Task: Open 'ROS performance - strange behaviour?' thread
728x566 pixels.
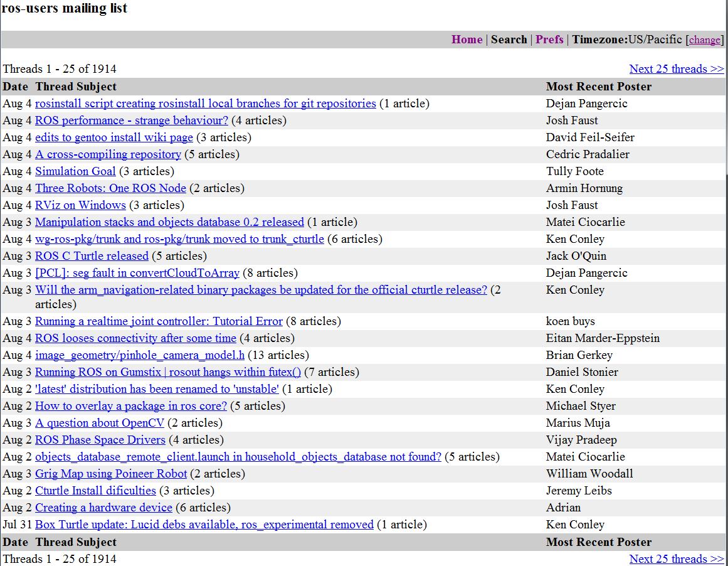Action: [x=132, y=120]
